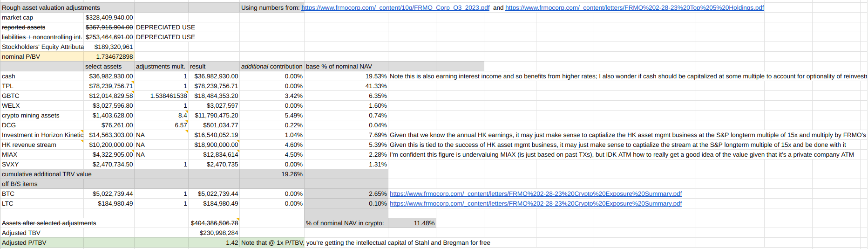
Task: Click the MIAX undervaluing note text
Action: point(622,154)
